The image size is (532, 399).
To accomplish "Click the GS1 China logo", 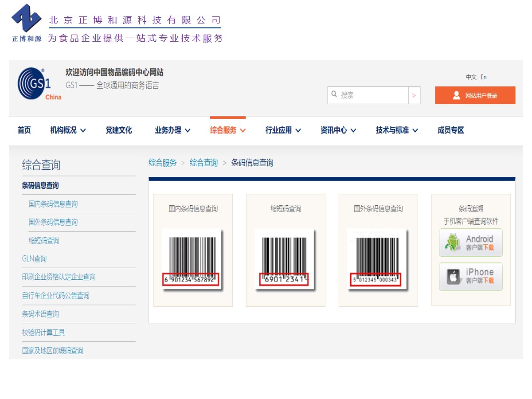I will click(x=39, y=84).
